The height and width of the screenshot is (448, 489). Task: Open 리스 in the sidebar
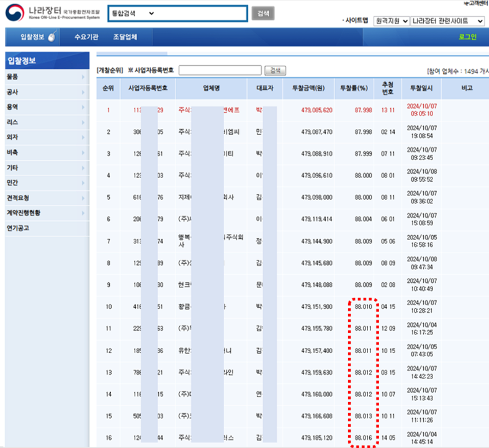[12, 122]
